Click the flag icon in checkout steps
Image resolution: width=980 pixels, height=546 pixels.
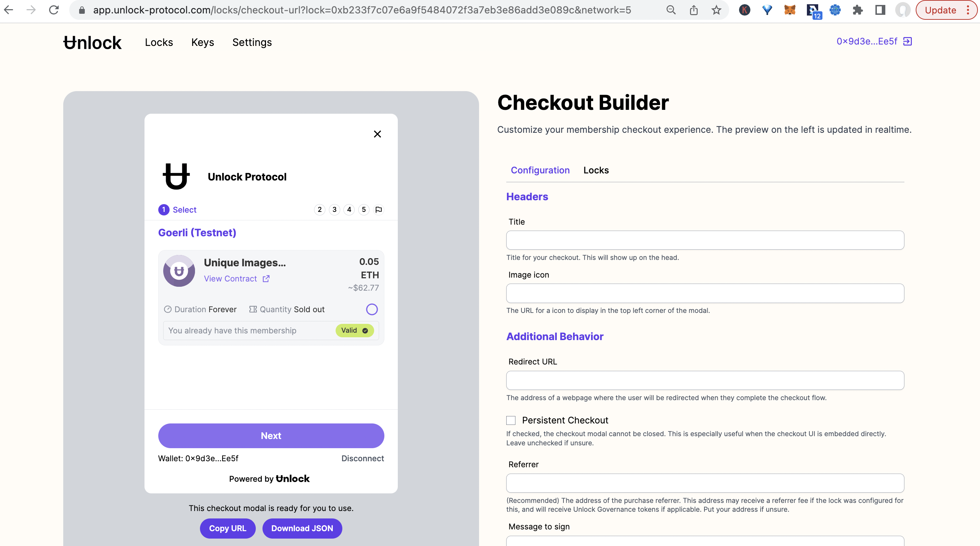coord(378,209)
